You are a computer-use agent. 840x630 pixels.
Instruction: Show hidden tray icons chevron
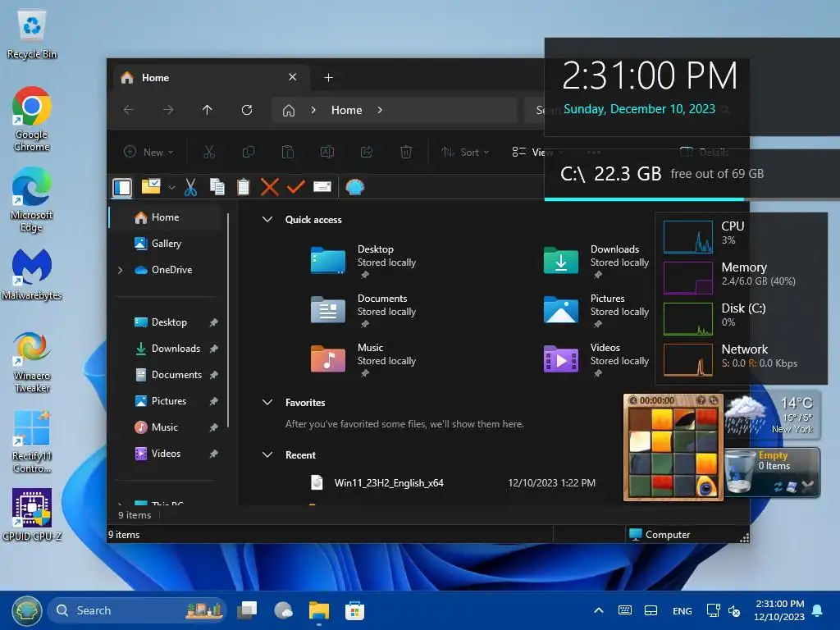(x=599, y=610)
